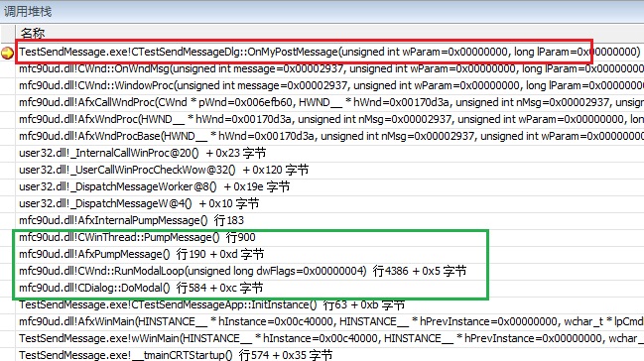The image size is (644, 361).
Task: Select the wWinMain stack frame
Action: point(331,338)
